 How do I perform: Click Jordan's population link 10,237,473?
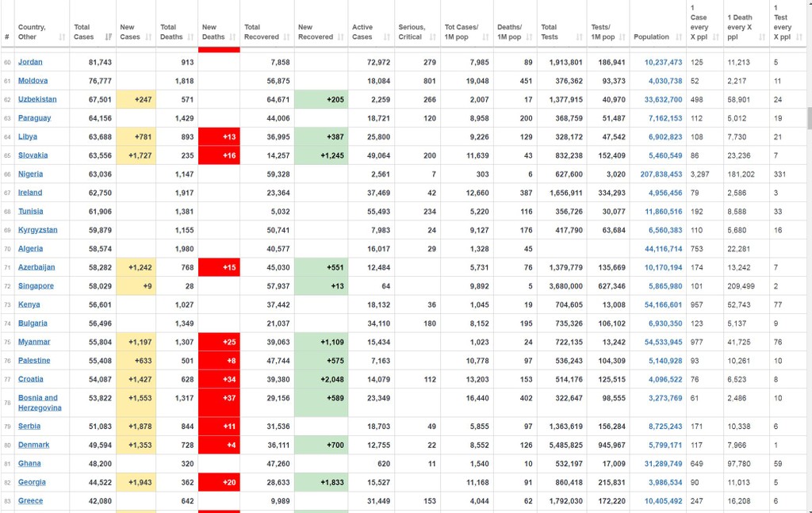(x=664, y=62)
